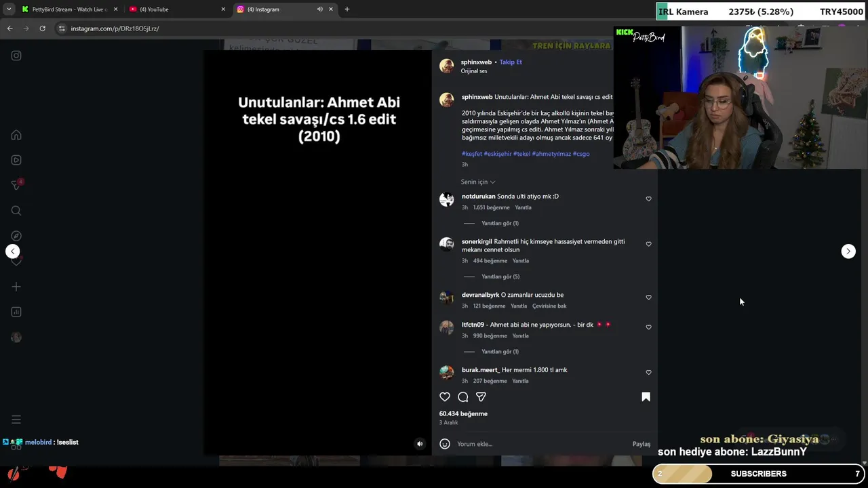Open dashboard chart icon in sidebar
868x488 pixels.
[x=16, y=312]
